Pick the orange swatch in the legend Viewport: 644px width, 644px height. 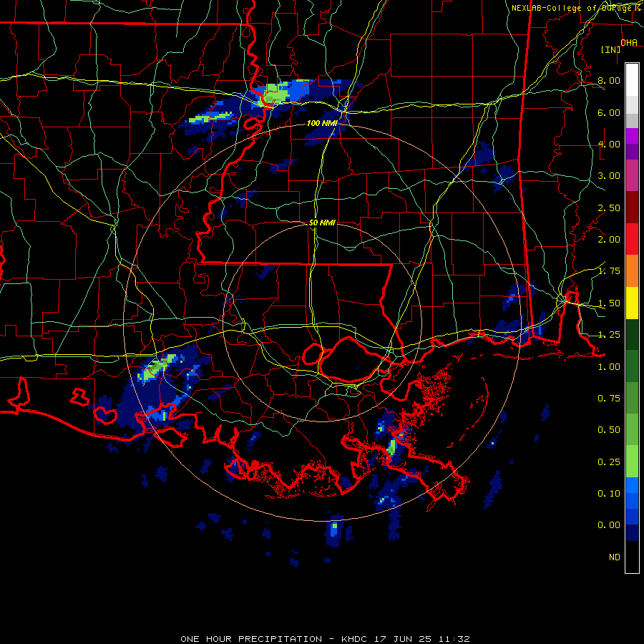click(632, 271)
